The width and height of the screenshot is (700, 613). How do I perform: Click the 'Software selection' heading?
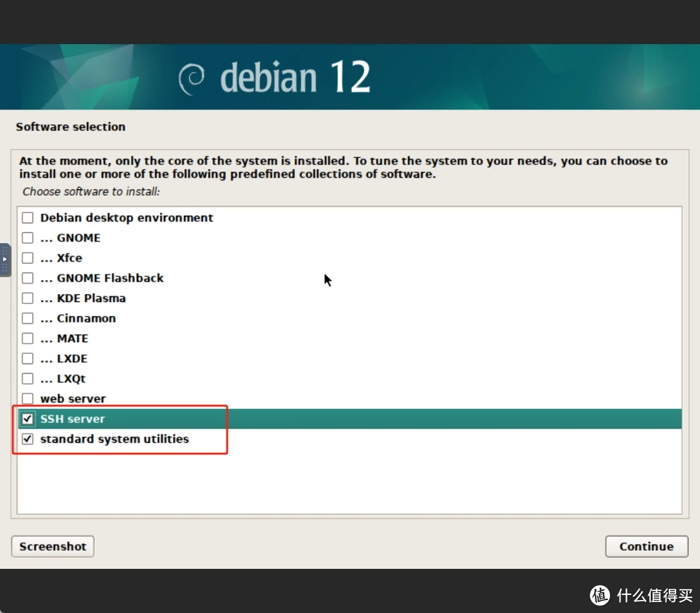tap(71, 127)
